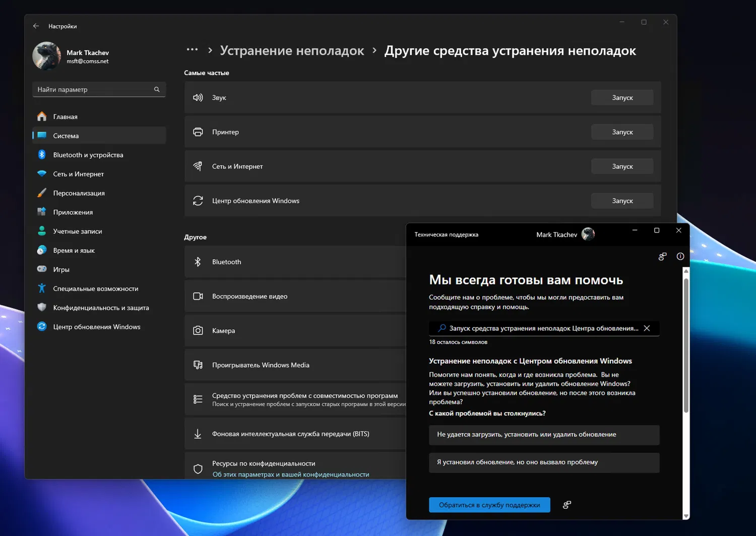
Task: Click the Персонализация paintbrush icon
Action: point(42,193)
